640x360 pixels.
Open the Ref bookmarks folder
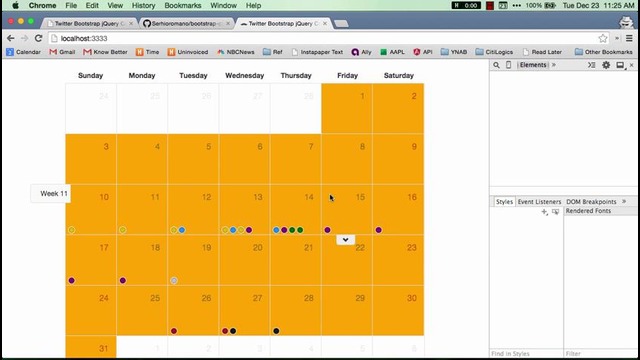coord(273,52)
